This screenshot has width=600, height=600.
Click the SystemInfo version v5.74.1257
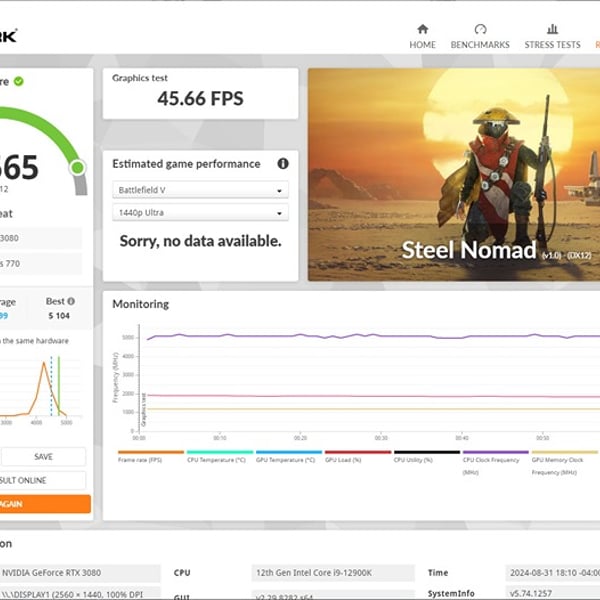pyautogui.click(x=553, y=593)
